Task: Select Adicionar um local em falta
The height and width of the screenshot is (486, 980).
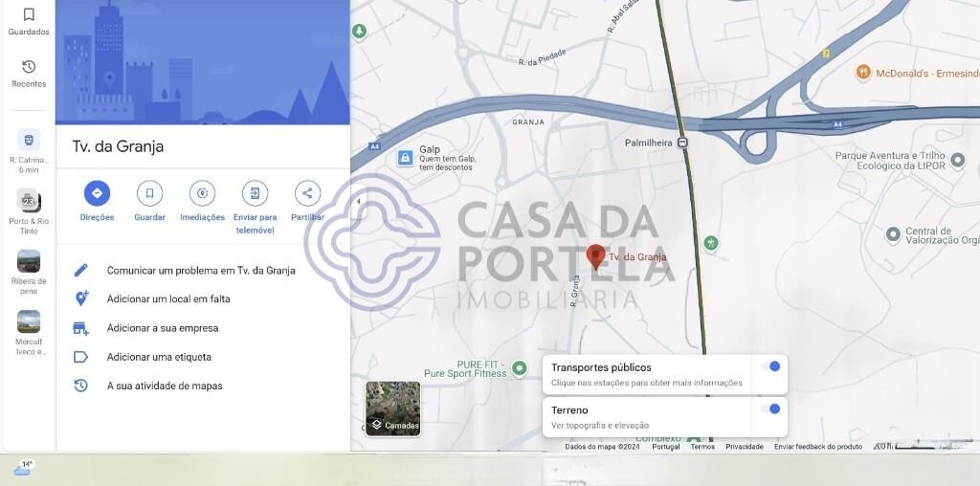Action: (x=168, y=299)
